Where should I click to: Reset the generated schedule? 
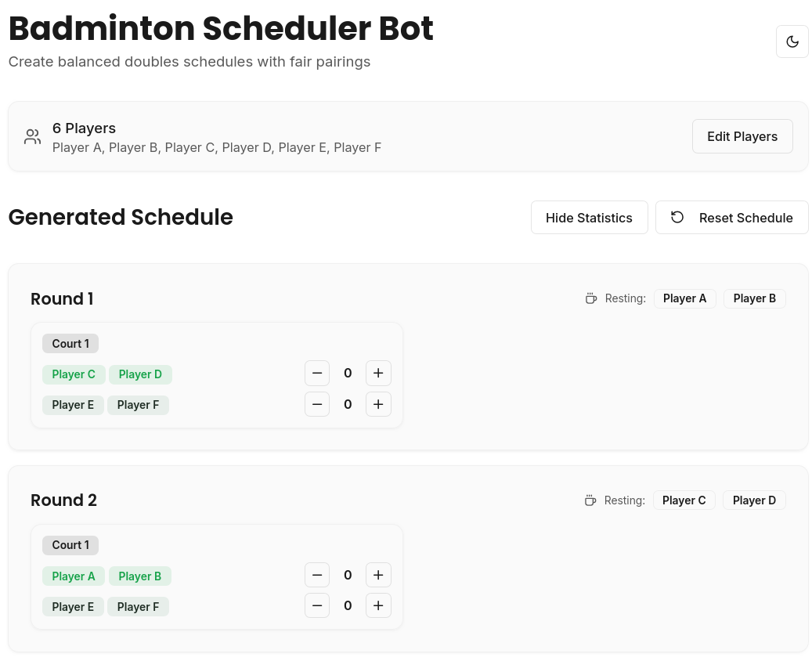(x=731, y=218)
